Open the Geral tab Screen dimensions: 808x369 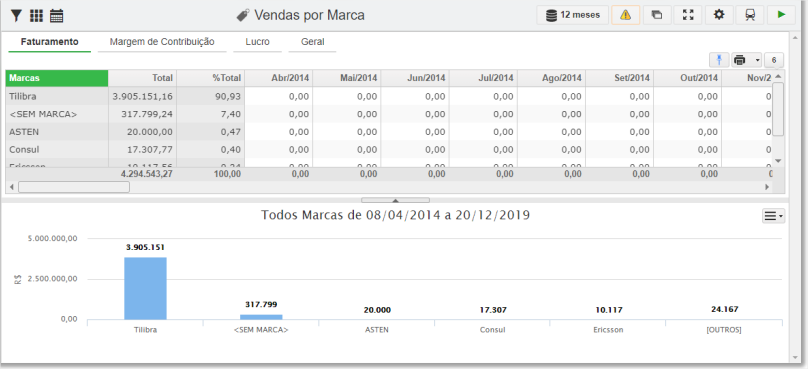click(x=313, y=42)
